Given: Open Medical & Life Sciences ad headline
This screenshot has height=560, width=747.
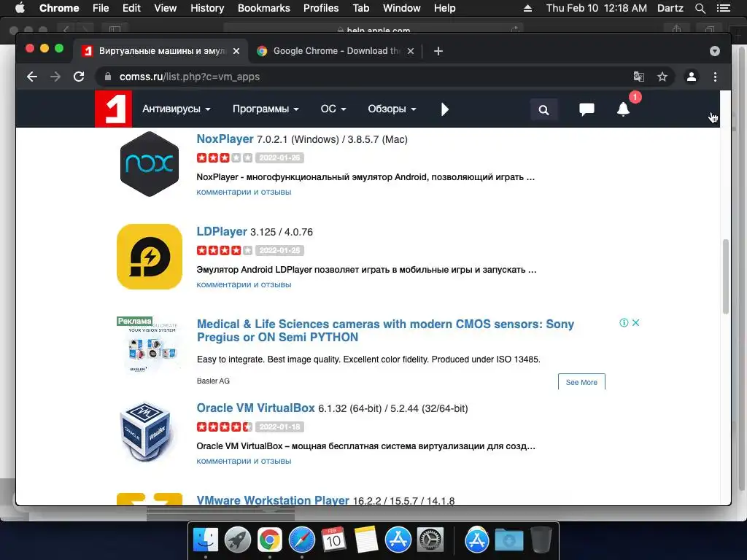Looking at the screenshot, I should (385, 330).
